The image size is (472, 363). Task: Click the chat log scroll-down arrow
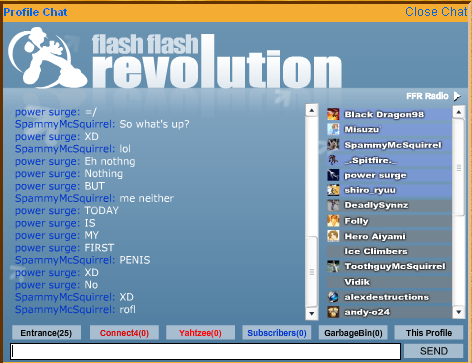[312, 313]
